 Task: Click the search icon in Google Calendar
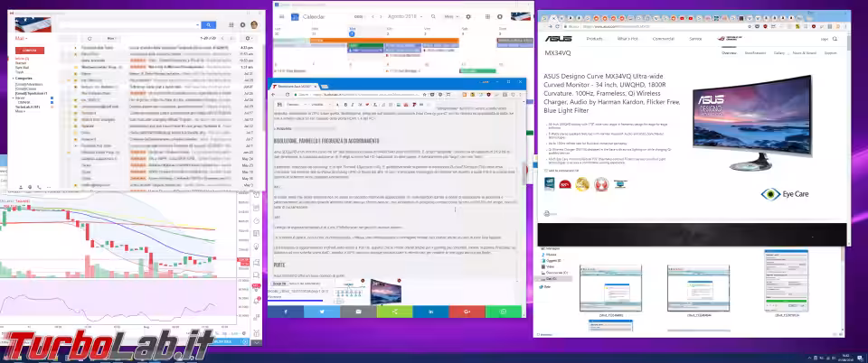coord(433,17)
